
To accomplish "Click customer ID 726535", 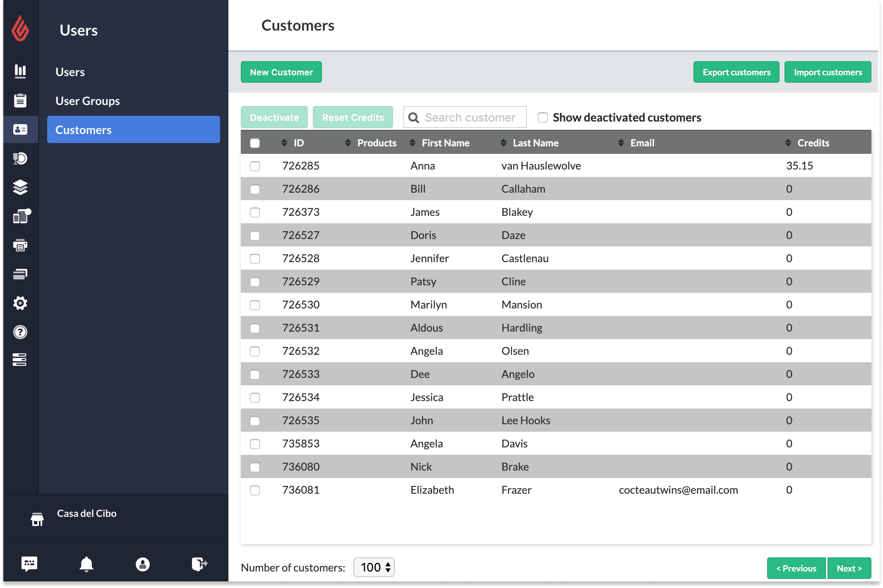I will (301, 420).
